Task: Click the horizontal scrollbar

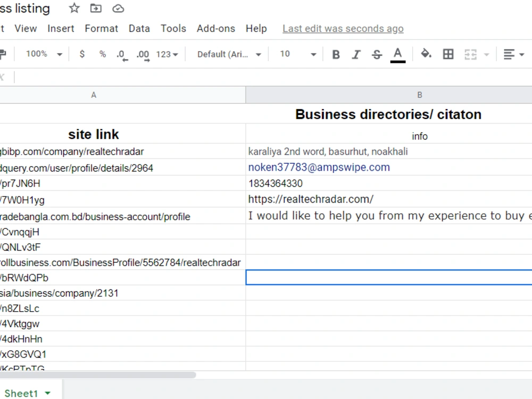Action: point(98,375)
